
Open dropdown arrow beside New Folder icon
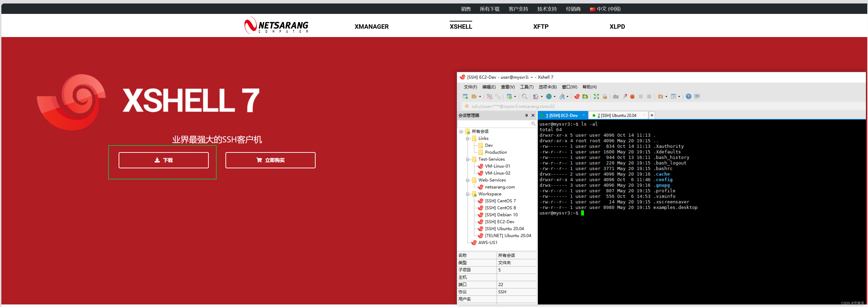[x=667, y=97]
